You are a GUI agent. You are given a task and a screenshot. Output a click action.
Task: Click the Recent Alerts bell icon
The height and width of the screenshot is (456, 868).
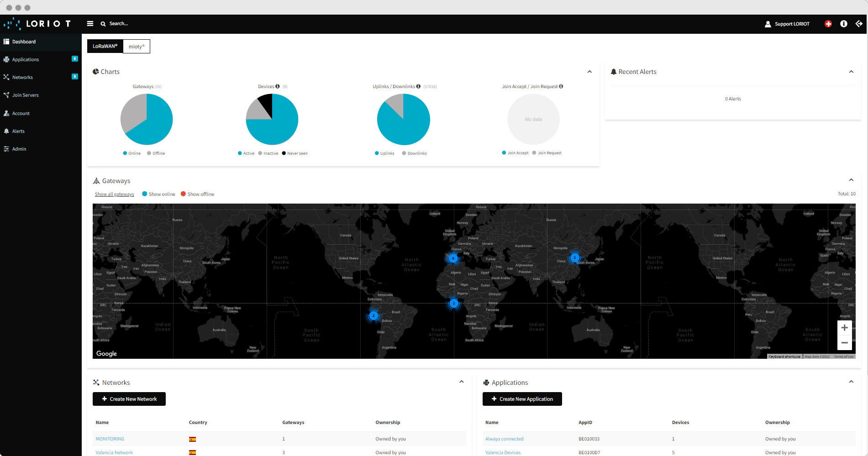click(x=614, y=72)
